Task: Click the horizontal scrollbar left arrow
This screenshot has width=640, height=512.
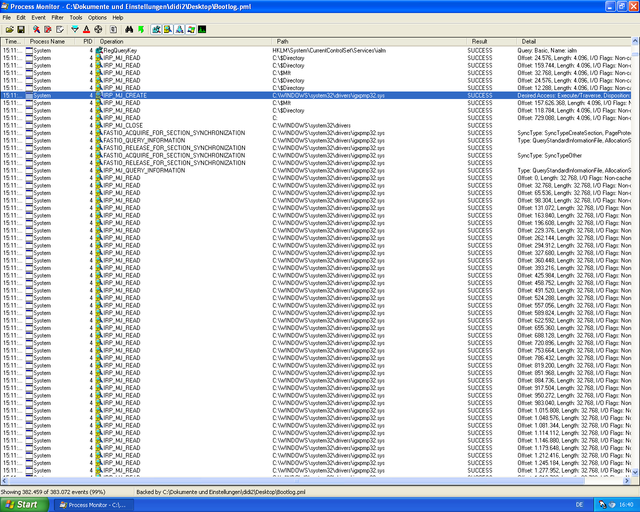Action: click(x=4, y=481)
